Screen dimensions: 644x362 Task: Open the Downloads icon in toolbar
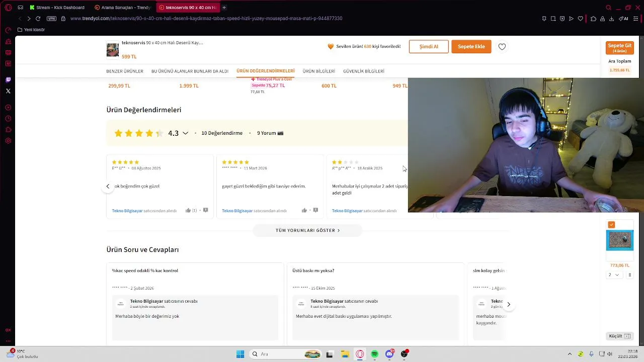[x=611, y=19]
